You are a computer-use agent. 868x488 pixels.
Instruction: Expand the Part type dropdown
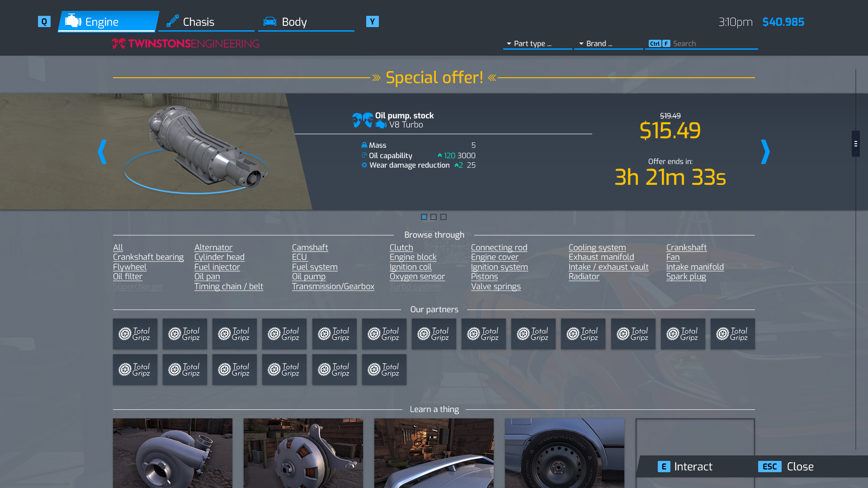click(538, 44)
